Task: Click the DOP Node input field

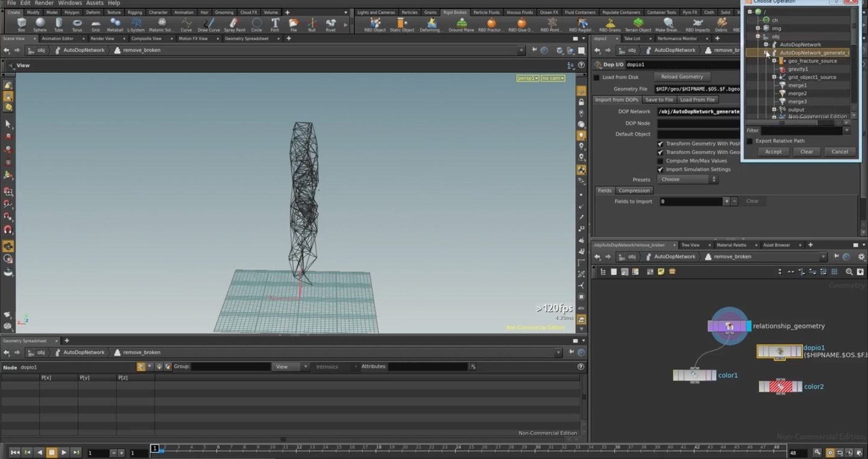Action: [x=699, y=123]
